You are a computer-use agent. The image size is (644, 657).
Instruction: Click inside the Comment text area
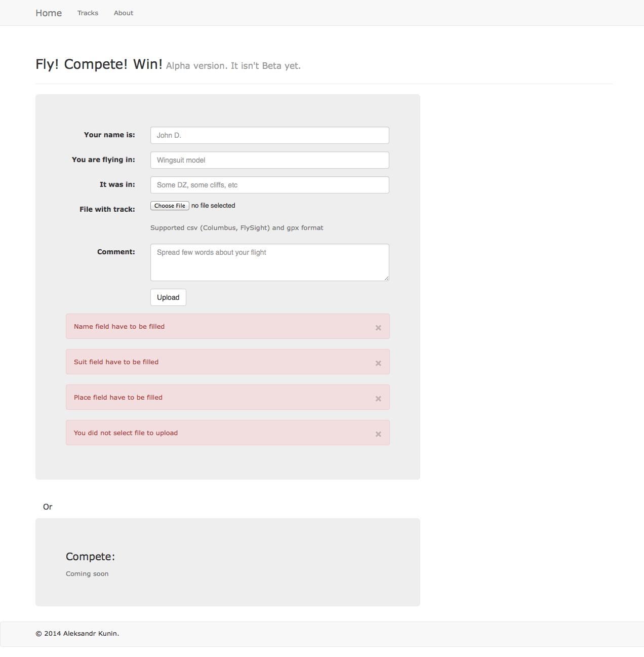click(x=270, y=262)
